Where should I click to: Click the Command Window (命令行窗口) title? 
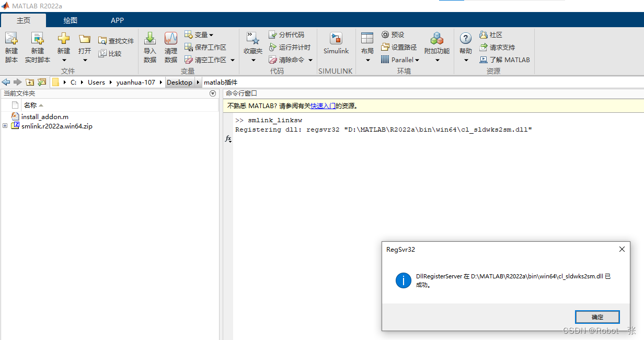pyautogui.click(x=241, y=93)
